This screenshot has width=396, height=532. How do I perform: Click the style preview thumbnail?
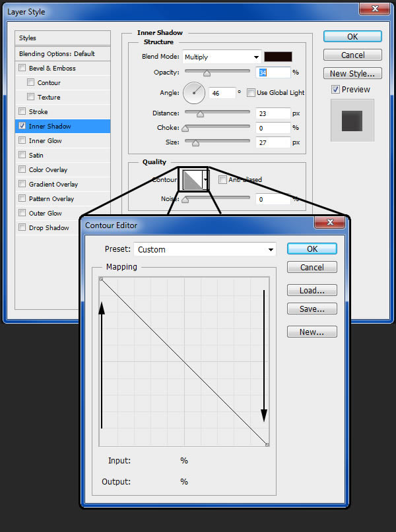click(352, 121)
